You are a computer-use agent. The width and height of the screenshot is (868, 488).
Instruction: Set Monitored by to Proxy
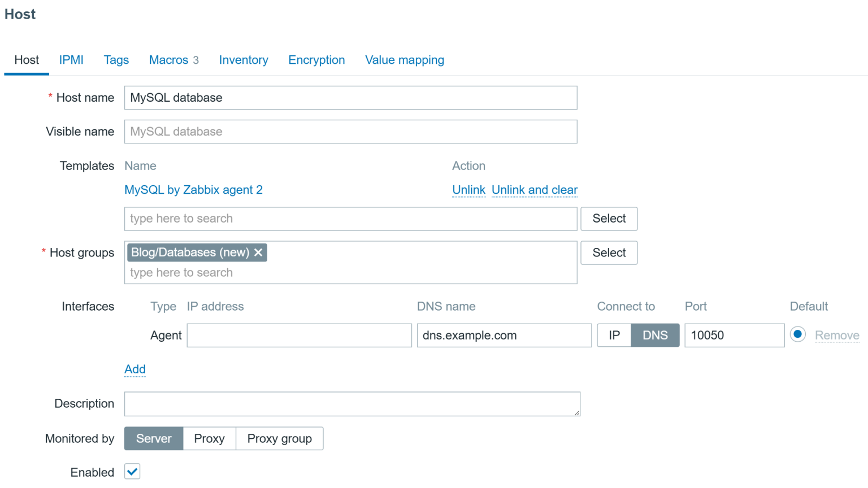coord(209,438)
